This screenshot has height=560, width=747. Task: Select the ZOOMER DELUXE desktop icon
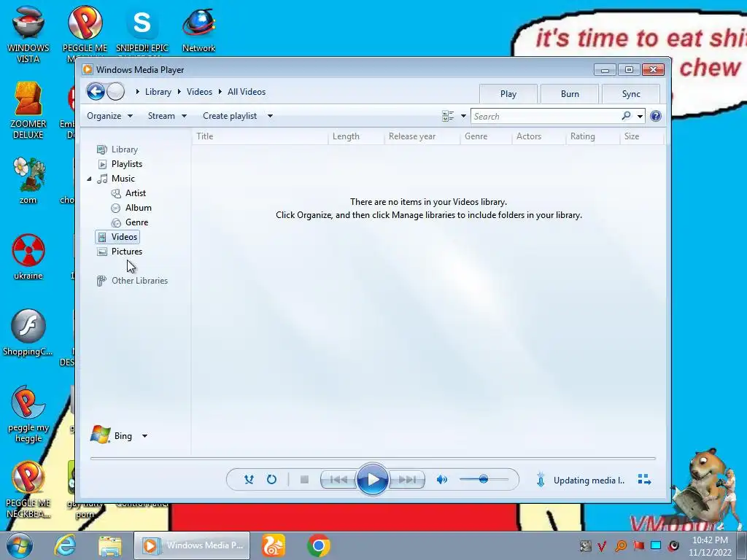pos(28,111)
